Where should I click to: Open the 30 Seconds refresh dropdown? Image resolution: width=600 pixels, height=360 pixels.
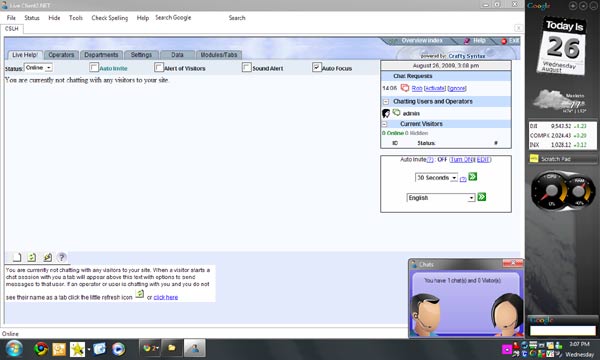point(436,178)
